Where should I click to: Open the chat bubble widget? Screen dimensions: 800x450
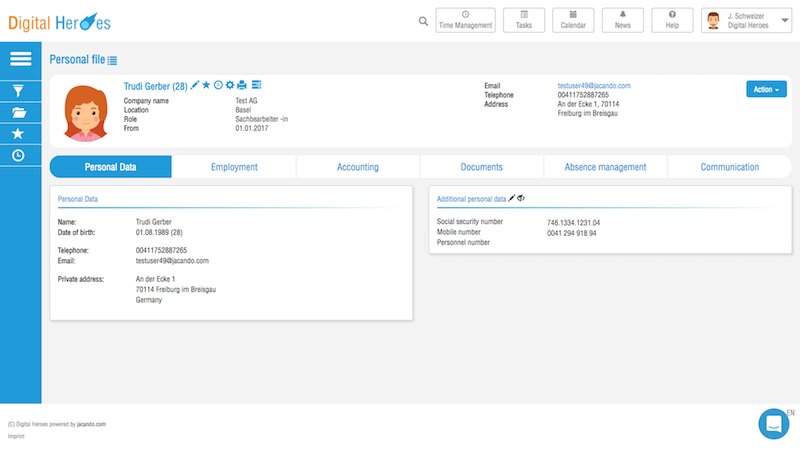(x=774, y=424)
